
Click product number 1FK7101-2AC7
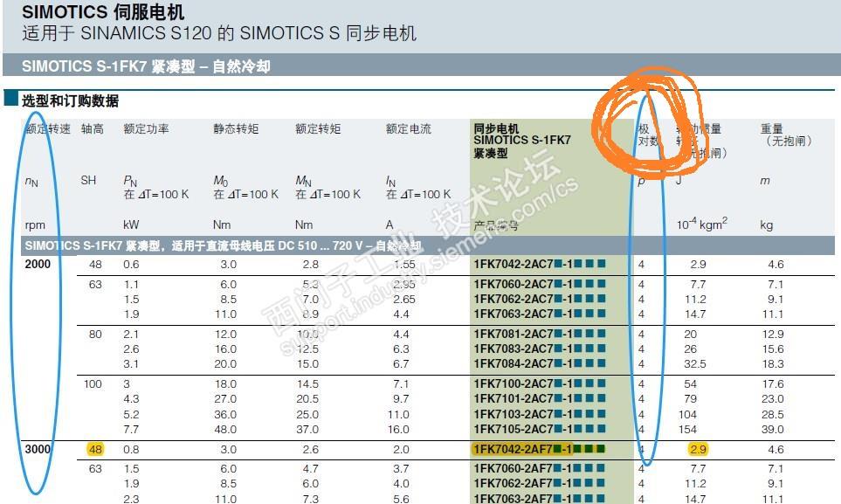pyautogui.click(x=539, y=399)
